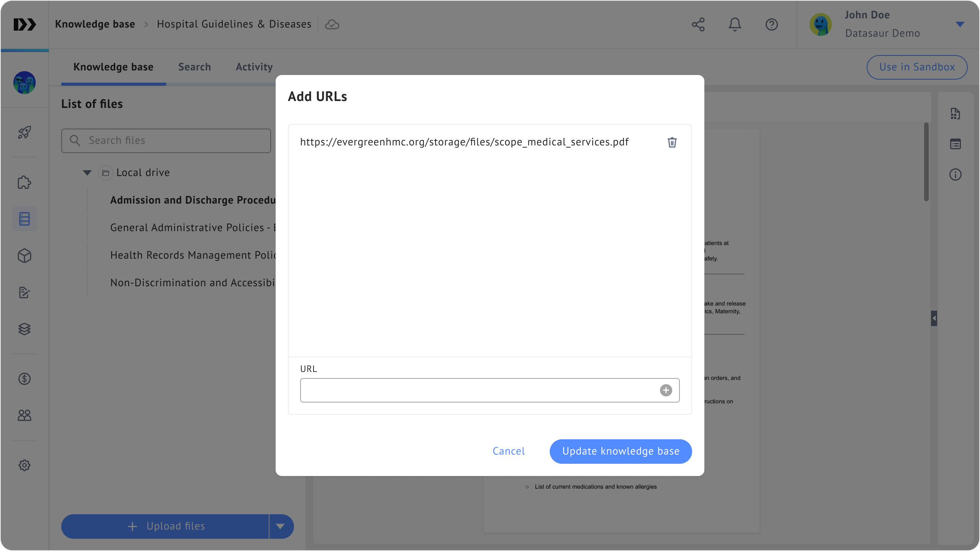Viewport: 980px width, 551px height.
Task: Open the info icon in right panel
Action: 955,174
